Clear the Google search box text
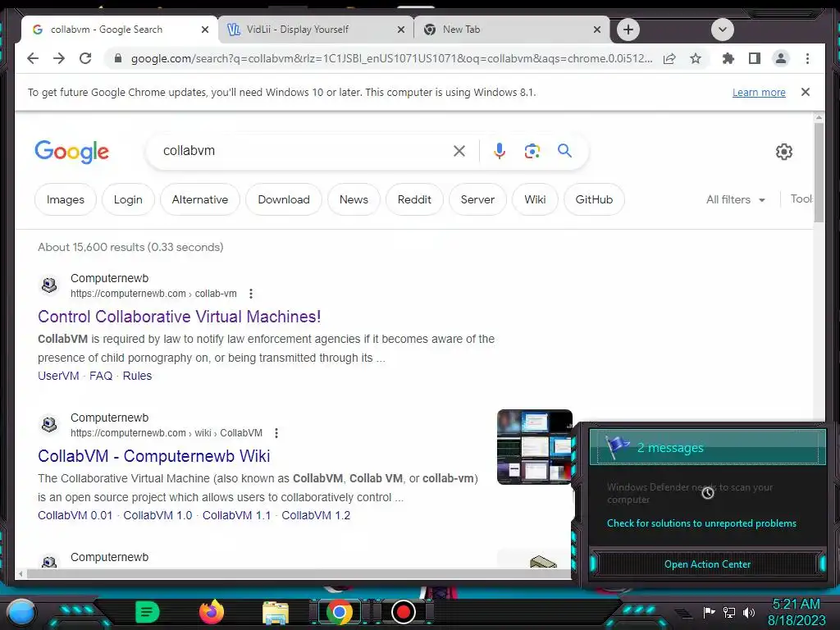840x630 pixels. pyautogui.click(x=459, y=151)
